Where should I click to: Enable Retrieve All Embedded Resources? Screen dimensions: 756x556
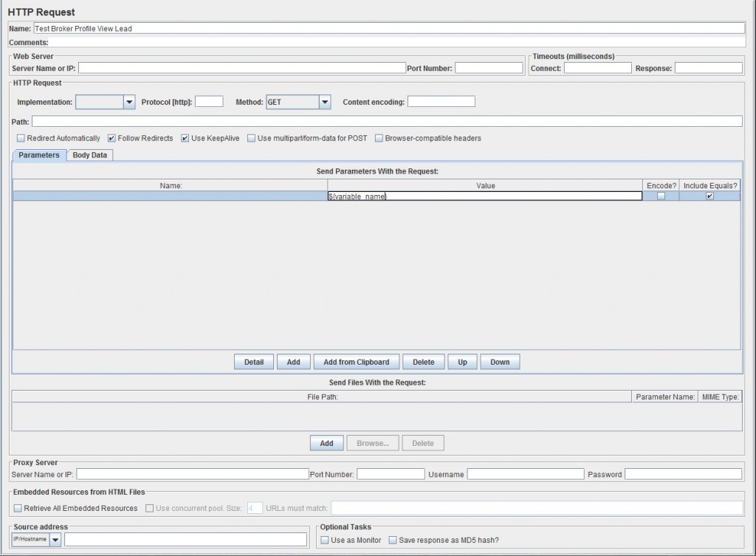click(x=18, y=508)
